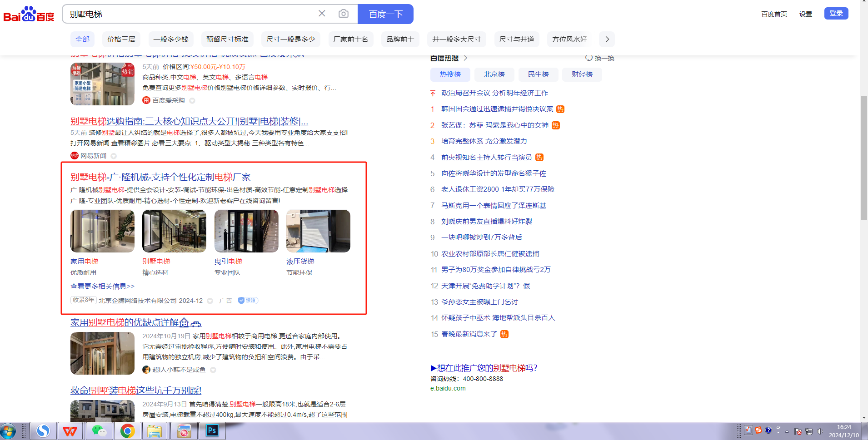This screenshot has height=440, width=868.
Task: Expand more filter chips with arrow
Action: 607,40
